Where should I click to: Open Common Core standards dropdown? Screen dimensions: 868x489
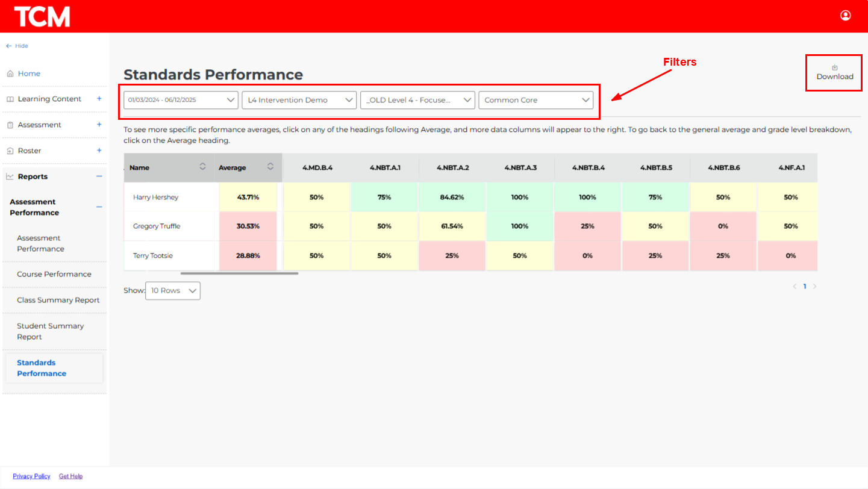click(x=535, y=100)
